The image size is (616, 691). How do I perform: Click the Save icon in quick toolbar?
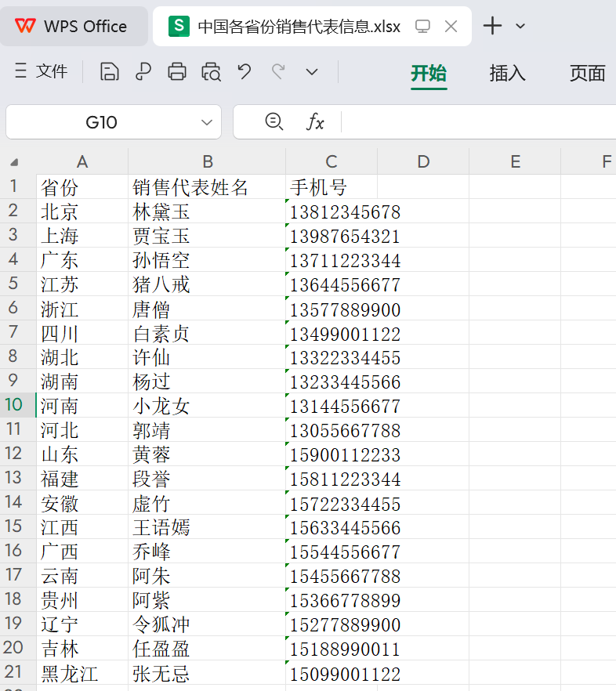tap(110, 72)
